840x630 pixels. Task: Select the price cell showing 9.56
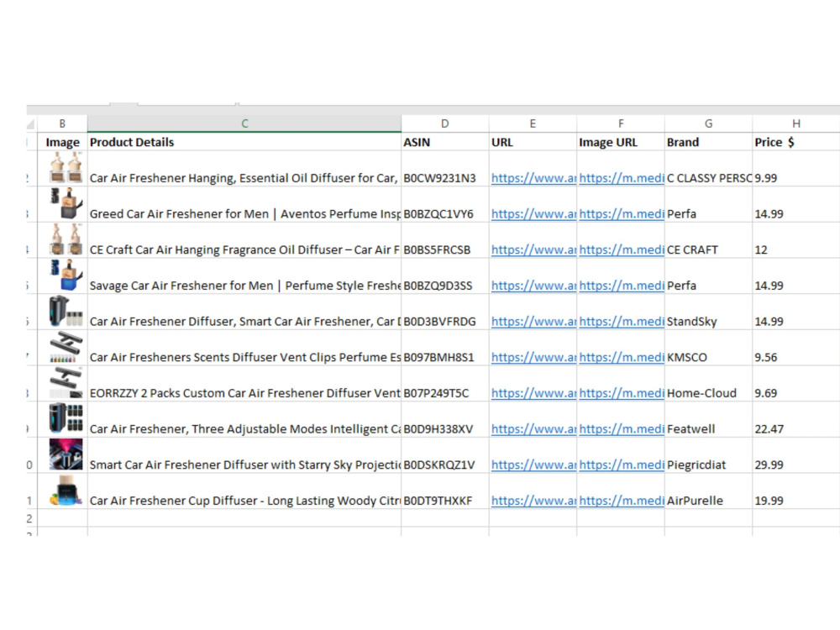(x=796, y=349)
